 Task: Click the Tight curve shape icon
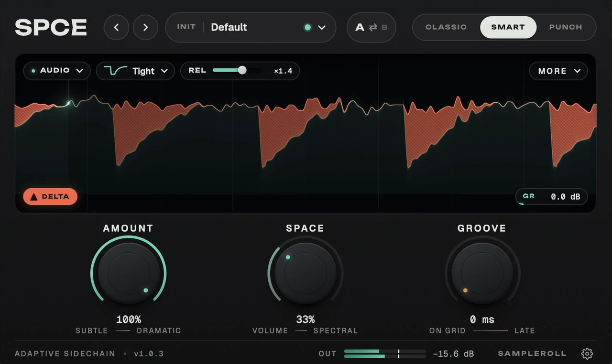tap(116, 71)
